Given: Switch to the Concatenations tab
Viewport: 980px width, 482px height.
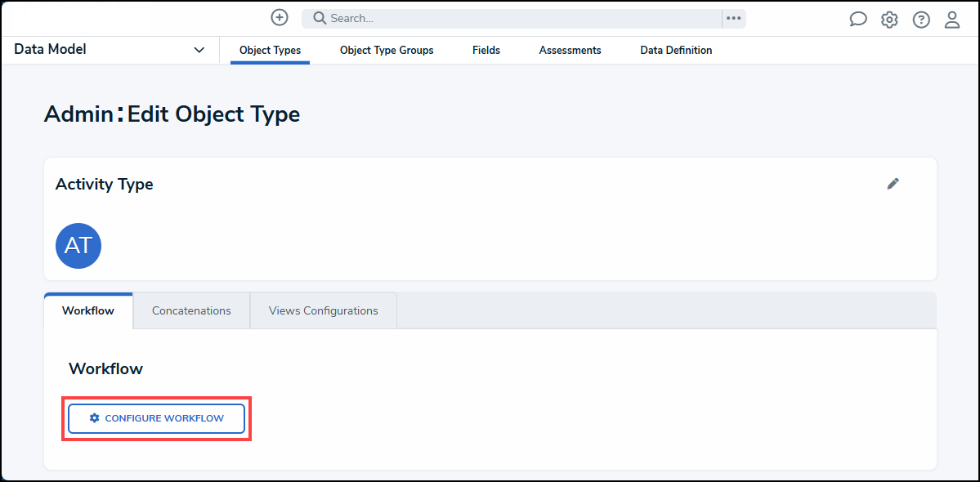Looking at the screenshot, I should (x=191, y=310).
